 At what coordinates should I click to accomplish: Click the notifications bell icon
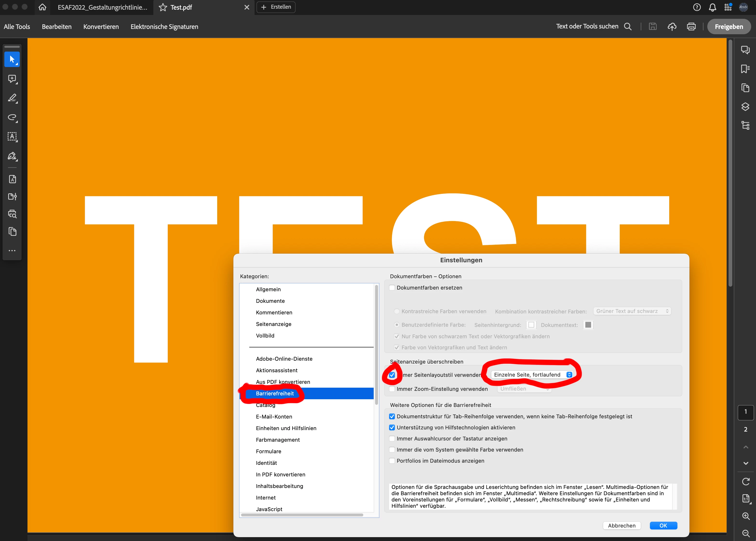(x=712, y=7)
